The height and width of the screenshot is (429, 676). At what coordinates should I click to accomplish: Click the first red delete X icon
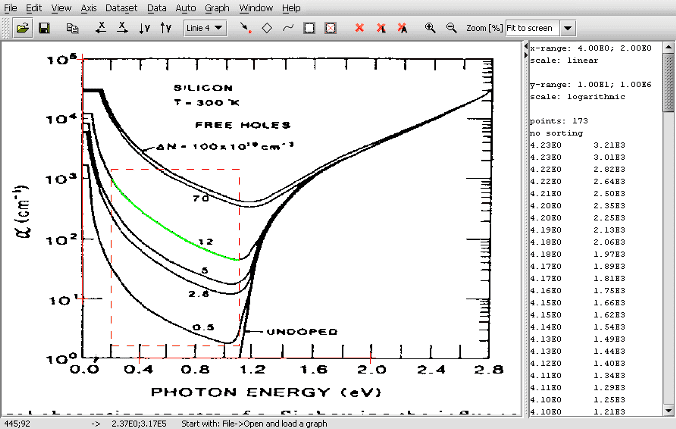359,28
